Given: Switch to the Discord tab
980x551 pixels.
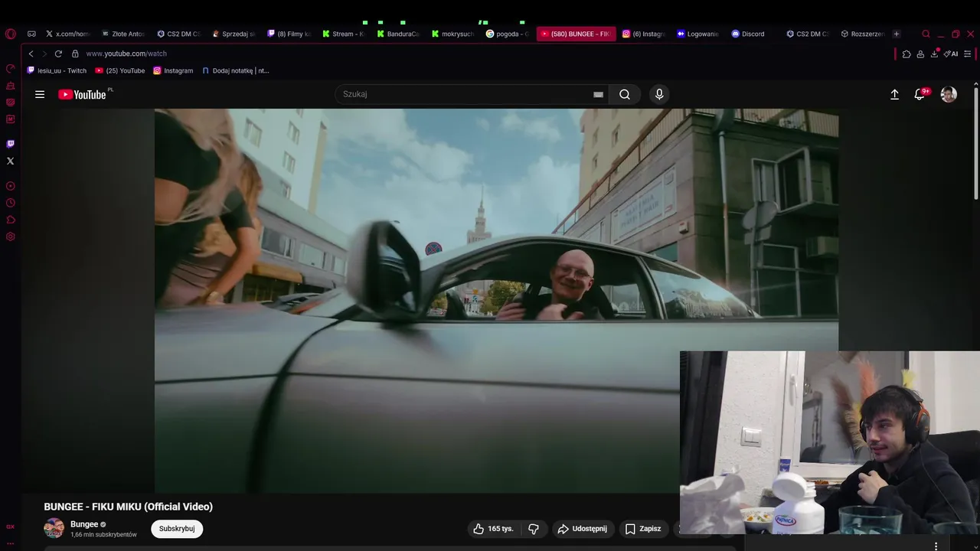Looking at the screenshot, I should tap(749, 34).
